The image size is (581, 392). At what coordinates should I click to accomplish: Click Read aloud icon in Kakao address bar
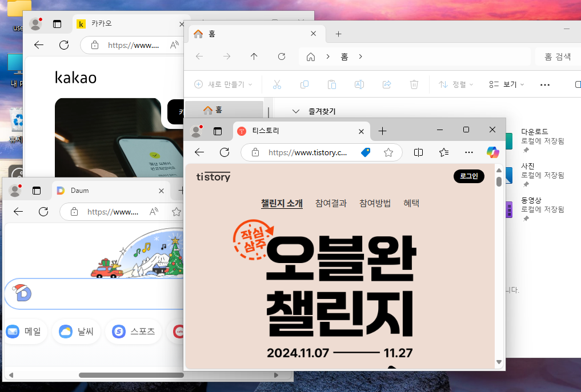pos(174,45)
